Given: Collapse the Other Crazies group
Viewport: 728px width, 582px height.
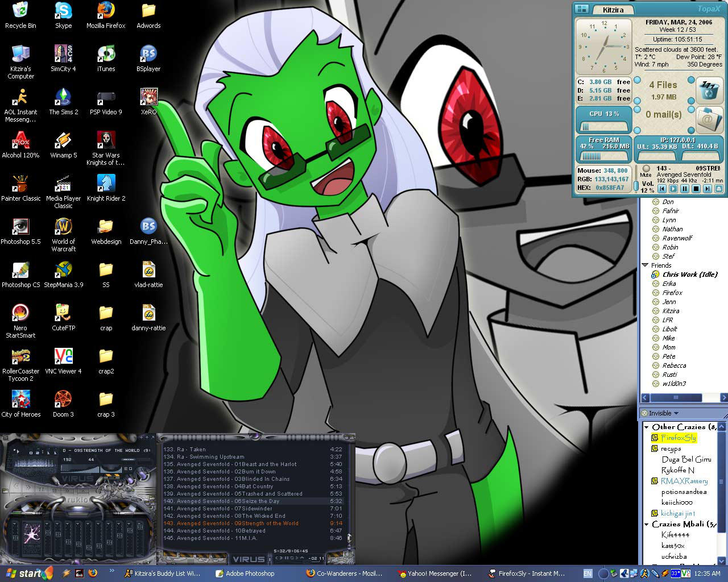Looking at the screenshot, I should [x=647, y=427].
